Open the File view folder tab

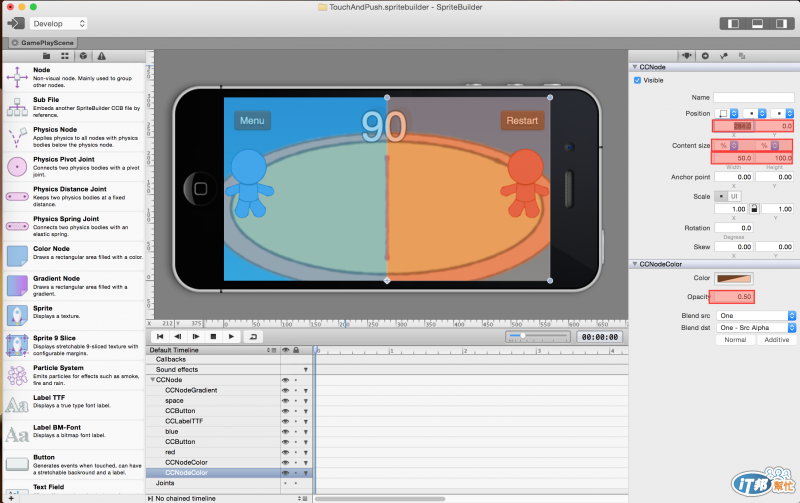46,56
